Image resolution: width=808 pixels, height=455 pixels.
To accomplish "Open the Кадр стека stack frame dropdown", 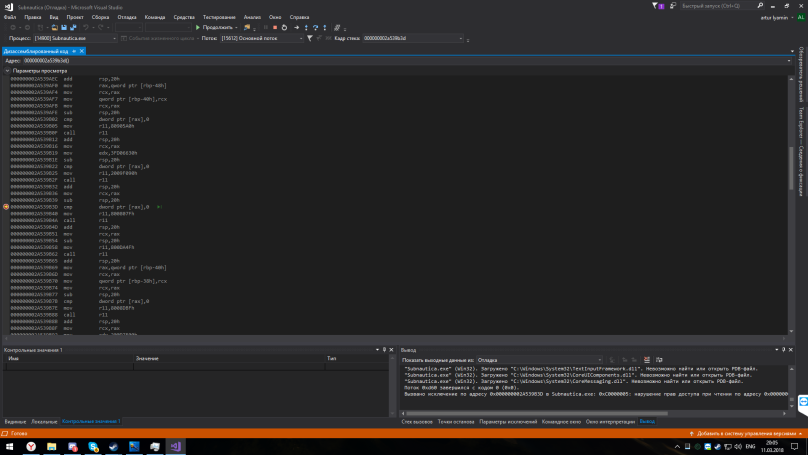I will coord(413,38).
